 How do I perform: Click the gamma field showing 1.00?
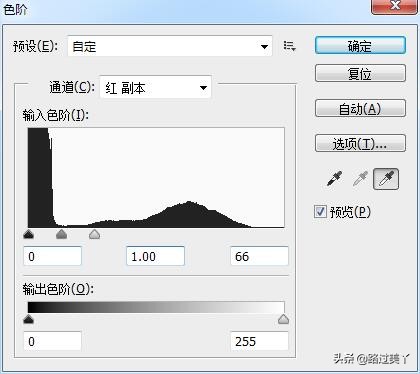pyautogui.click(x=155, y=256)
